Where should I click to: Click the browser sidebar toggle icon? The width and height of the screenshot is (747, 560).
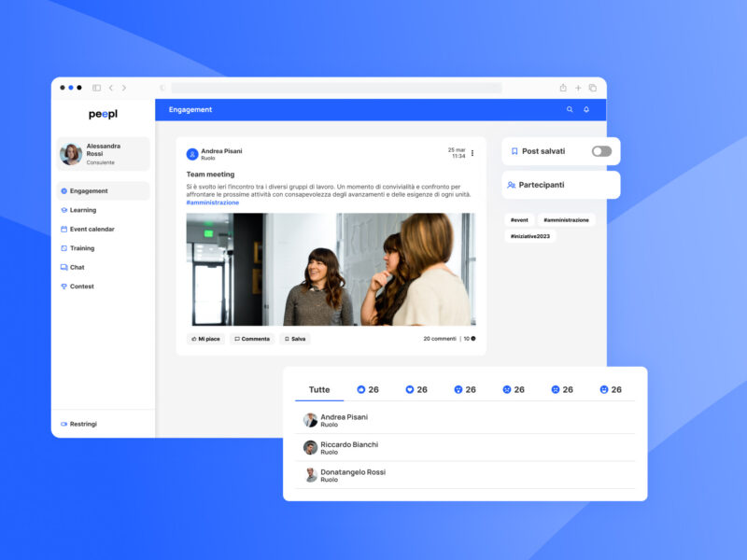(x=96, y=88)
